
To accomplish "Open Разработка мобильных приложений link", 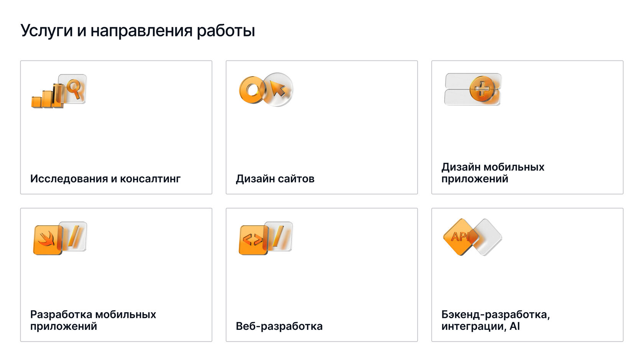I will tap(93, 320).
